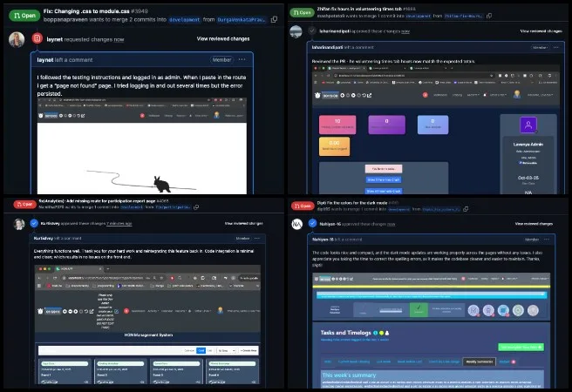Click laynet's red changes-requested icon
The width and height of the screenshot is (572, 392).
click(x=36, y=38)
